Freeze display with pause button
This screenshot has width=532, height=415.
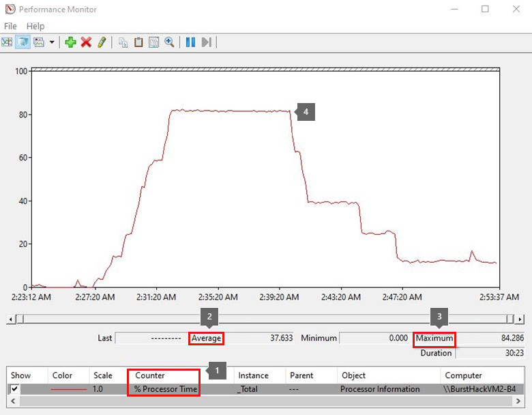click(190, 42)
